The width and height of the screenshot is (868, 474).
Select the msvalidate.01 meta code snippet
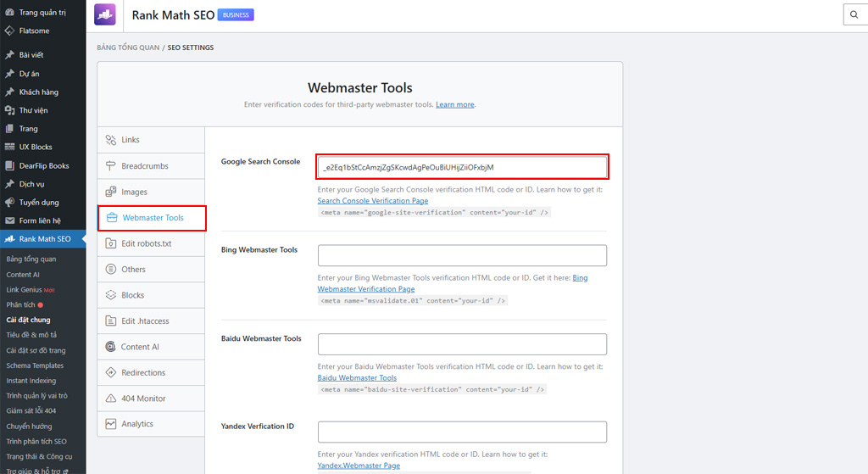click(413, 301)
